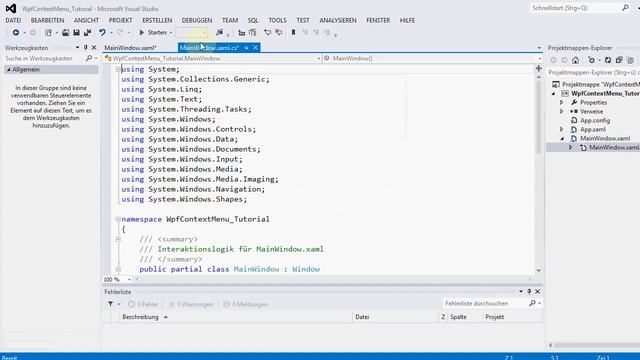Open the DEBUGGEN menu
The height and width of the screenshot is (360, 640).
pos(197,20)
